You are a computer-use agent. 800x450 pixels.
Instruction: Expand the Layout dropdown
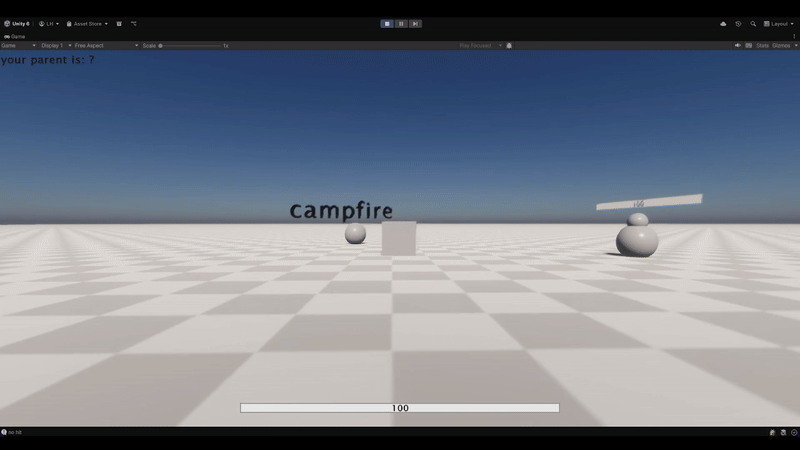pyautogui.click(x=779, y=23)
